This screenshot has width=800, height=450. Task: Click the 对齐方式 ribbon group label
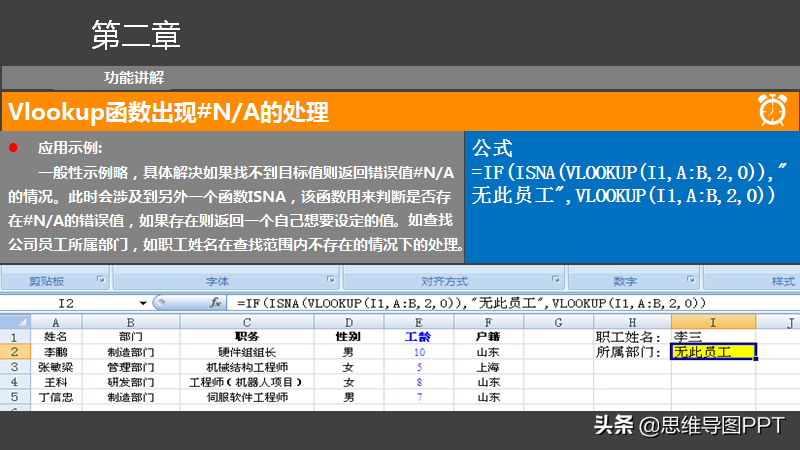(444, 281)
